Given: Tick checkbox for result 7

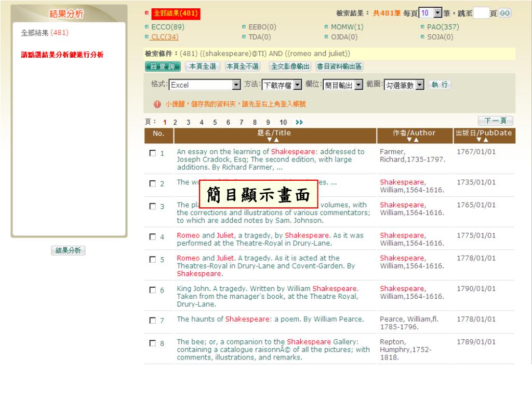Looking at the screenshot, I should click(x=153, y=321).
